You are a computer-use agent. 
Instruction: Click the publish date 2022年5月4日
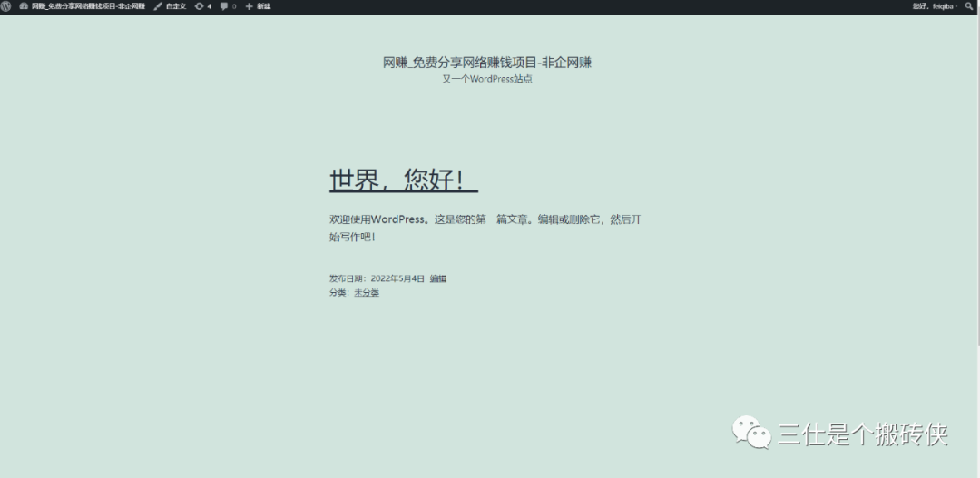[x=397, y=278]
